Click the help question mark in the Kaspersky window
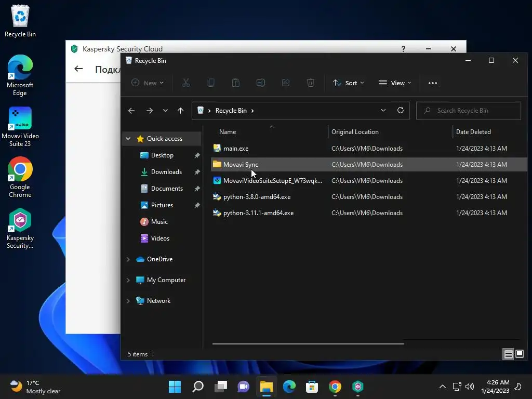 403,49
